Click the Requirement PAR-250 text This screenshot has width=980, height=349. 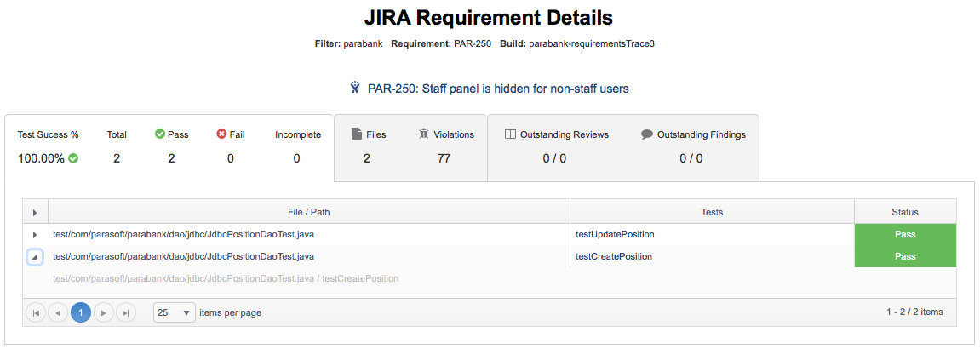[441, 45]
